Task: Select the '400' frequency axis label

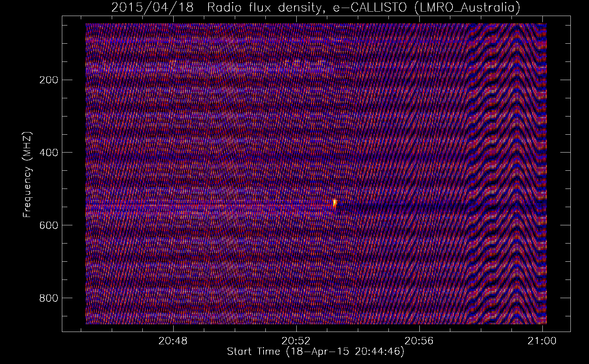Action: point(48,152)
